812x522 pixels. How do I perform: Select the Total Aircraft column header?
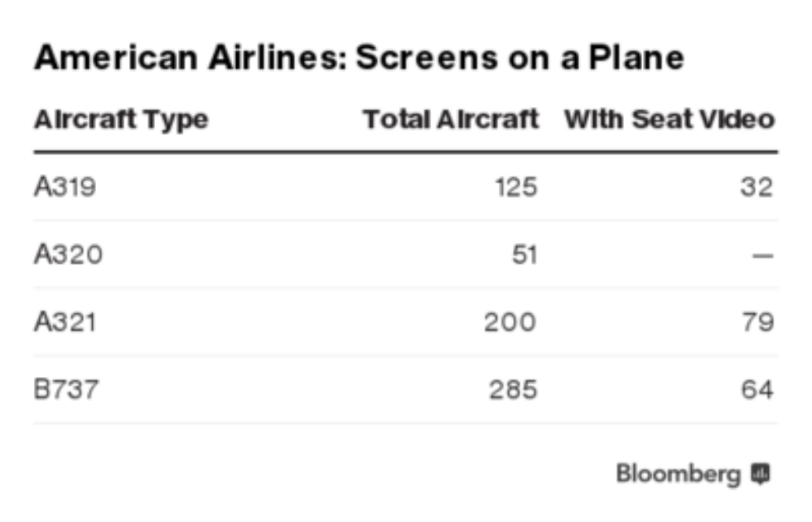pyautogui.click(x=451, y=119)
